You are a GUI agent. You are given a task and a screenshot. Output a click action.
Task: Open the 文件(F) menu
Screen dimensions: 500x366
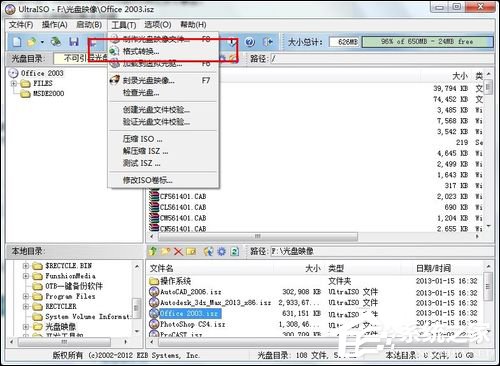[x=21, y=25]
